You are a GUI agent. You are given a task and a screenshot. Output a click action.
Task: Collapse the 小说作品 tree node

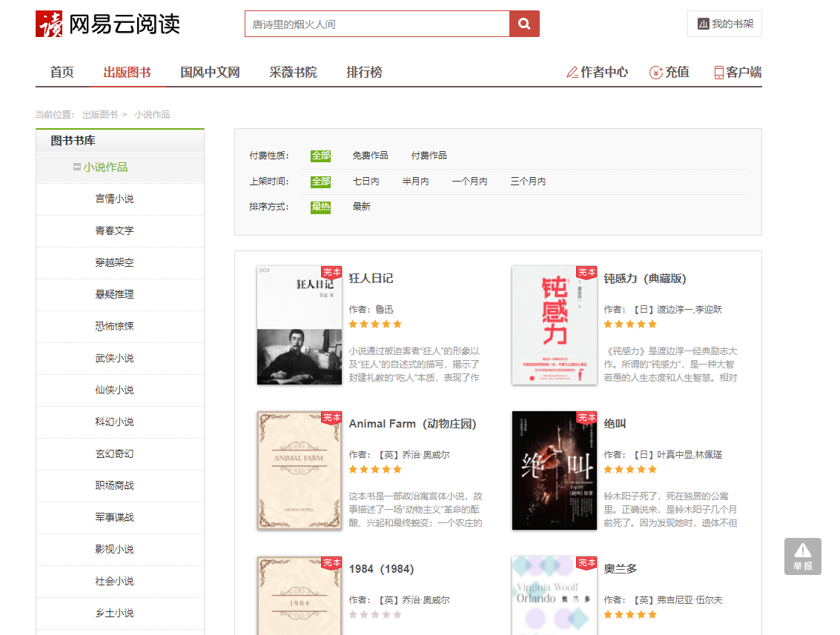(x=77, y=167)
